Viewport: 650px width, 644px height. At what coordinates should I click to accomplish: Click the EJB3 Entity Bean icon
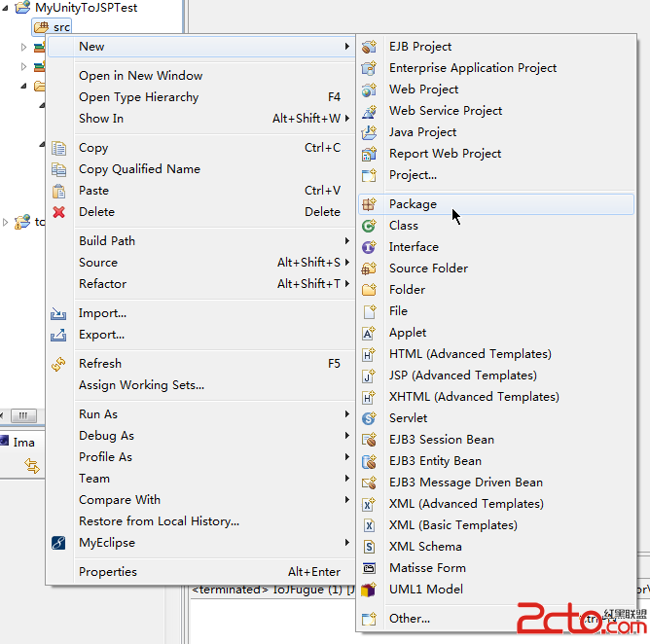coord(369,461)
